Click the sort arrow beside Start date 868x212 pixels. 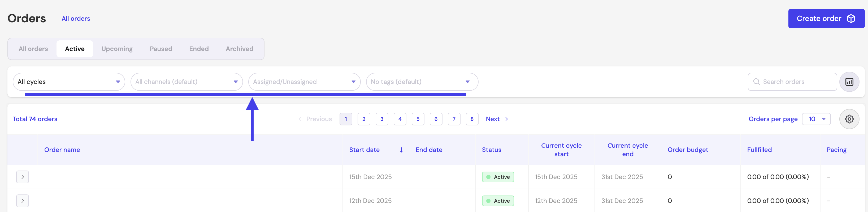click(401, 150)
